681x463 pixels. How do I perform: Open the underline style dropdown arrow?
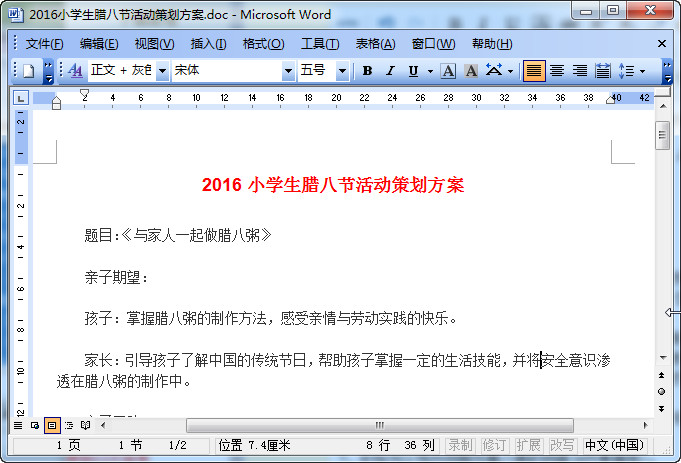430,71
